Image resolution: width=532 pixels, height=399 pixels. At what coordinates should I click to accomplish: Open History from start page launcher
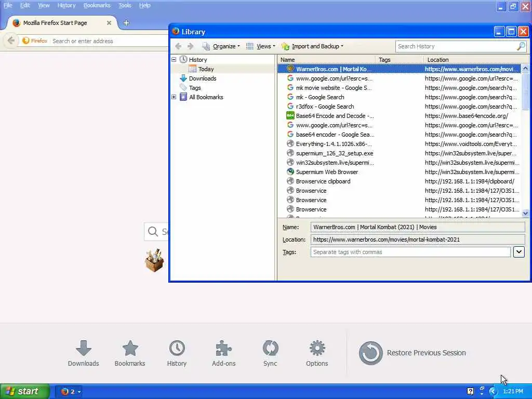point(177,353)
